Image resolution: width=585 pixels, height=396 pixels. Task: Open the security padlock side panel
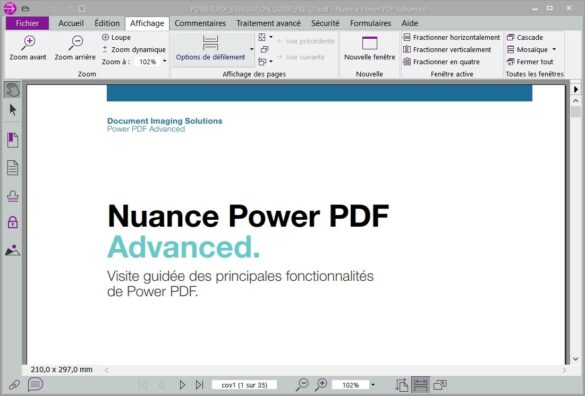[x=12, y=222]
